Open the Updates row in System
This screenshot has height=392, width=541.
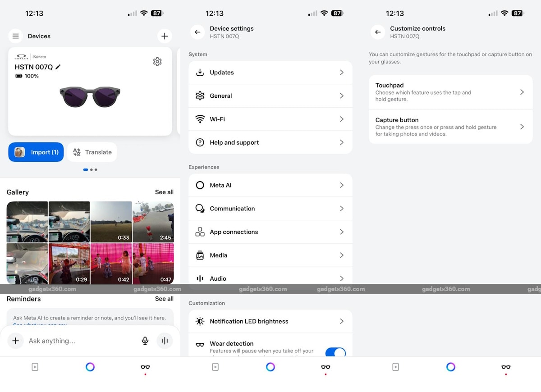pos(270,73)
